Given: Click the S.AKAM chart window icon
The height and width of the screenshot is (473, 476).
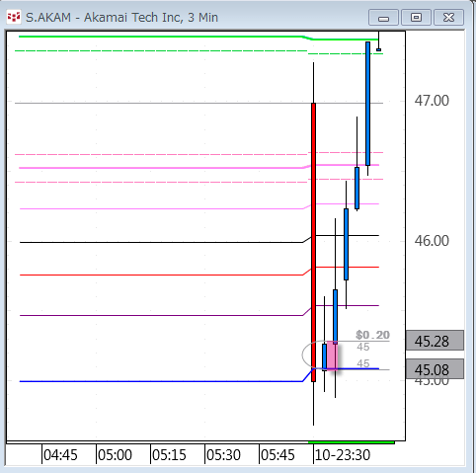Looking at the screenshot, I should pos(14,17).
